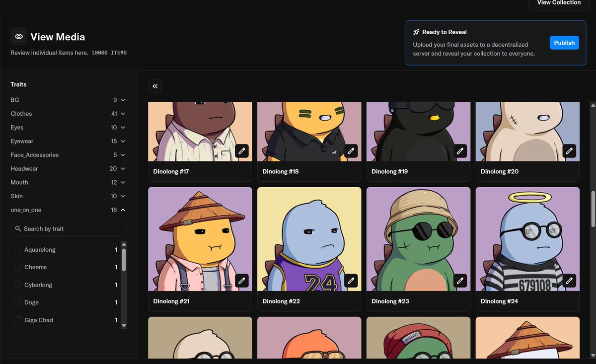Click the eye icon beside View Media
This screenshot has height=364, width=596.
[x=19, y=37]
